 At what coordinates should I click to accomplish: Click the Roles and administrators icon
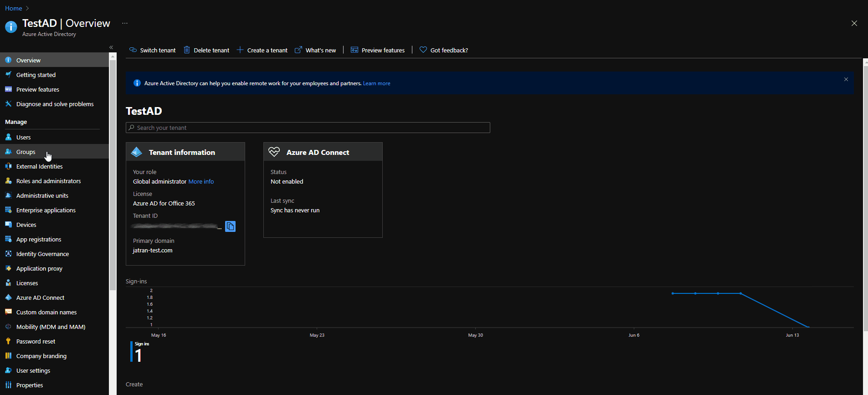tap(8, 181)
